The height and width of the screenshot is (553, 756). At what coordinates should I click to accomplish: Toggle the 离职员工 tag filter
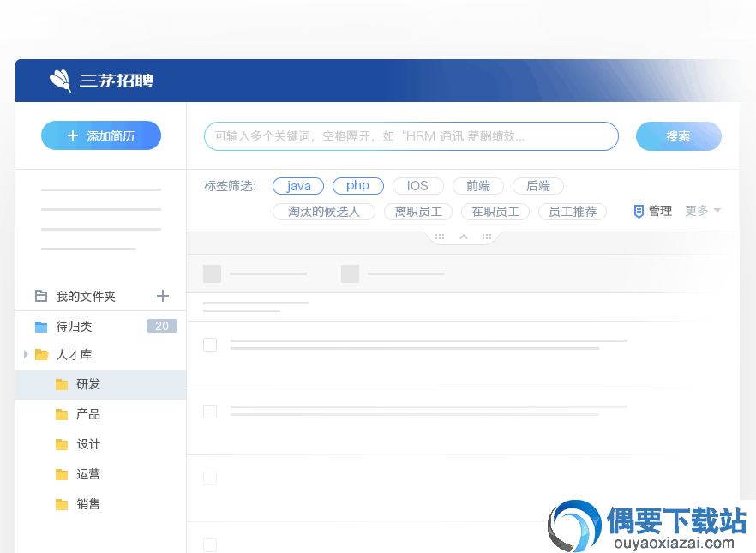pyautogui.click(x=418, y=212)
